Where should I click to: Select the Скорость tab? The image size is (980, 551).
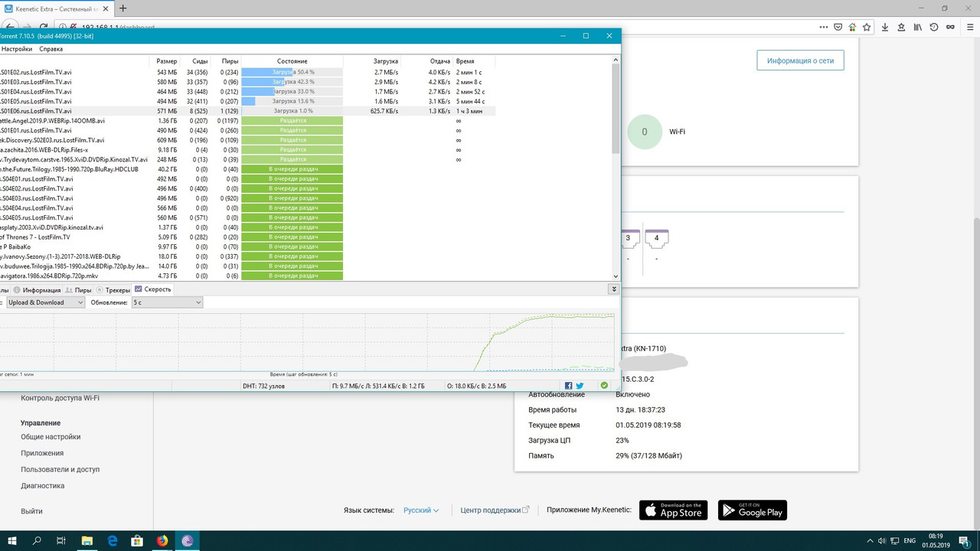(x=152, y=289)
